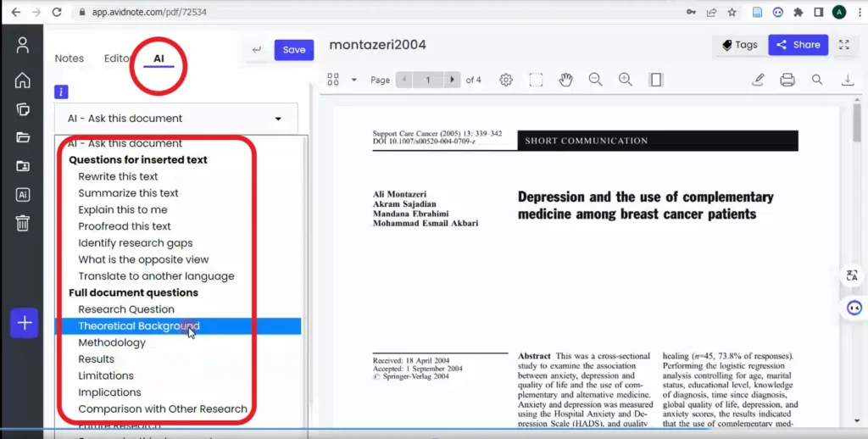Viewport: 868px width, 439px height.
Task: Go to the next page arrow
Action: (453, 80)
